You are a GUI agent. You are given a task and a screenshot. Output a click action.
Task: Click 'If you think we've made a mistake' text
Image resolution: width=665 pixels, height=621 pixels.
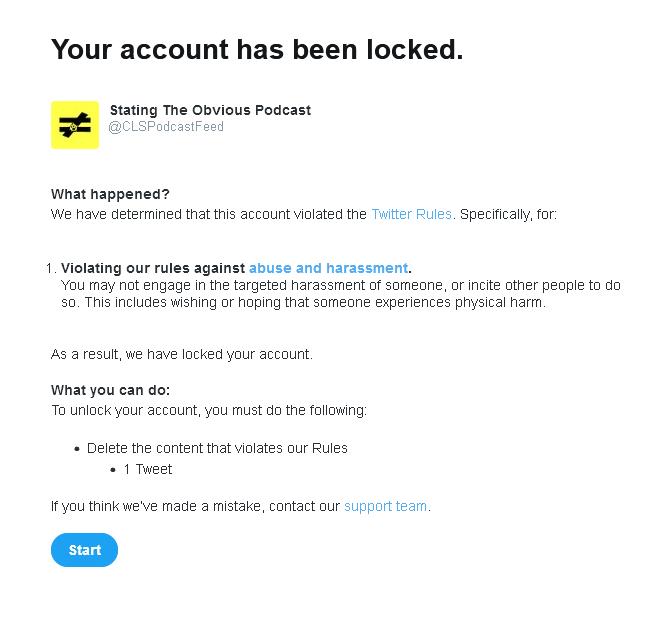pyautogui.click(x=195, y=506)
